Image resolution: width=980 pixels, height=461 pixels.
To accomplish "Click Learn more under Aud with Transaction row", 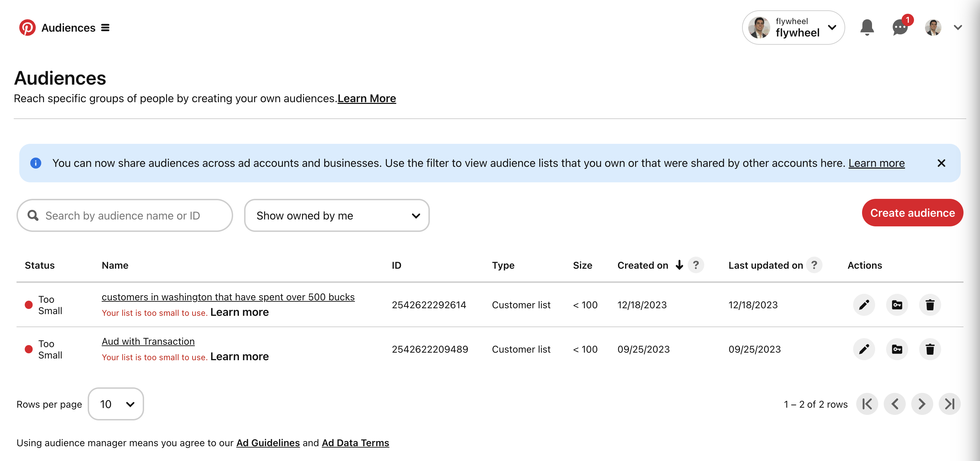I will tap(239, 357).
